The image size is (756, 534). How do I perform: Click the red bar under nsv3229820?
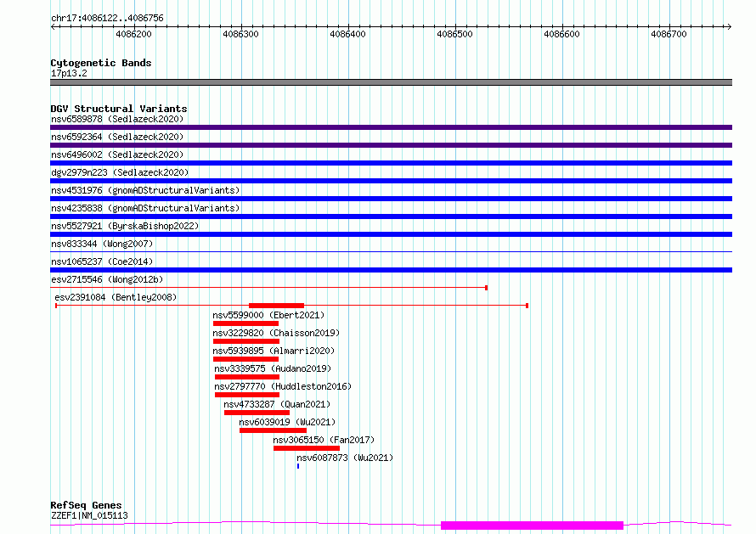[x=246, y=341]
